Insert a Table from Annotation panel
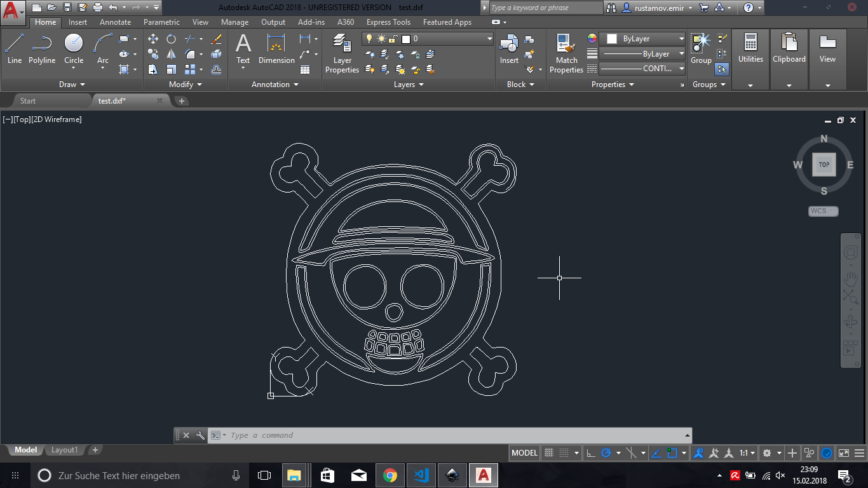The image size is (868, 488). pyautogui.click(x=305, y=69)
